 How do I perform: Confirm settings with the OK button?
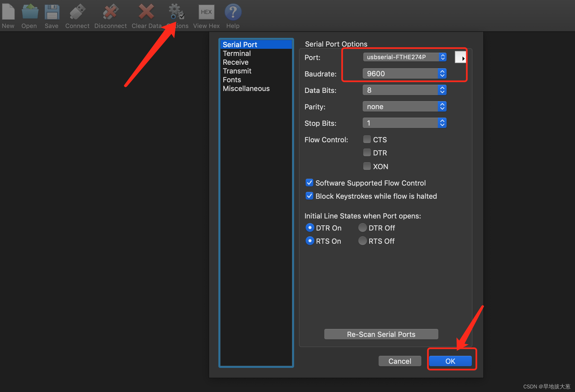coord(450,361)
